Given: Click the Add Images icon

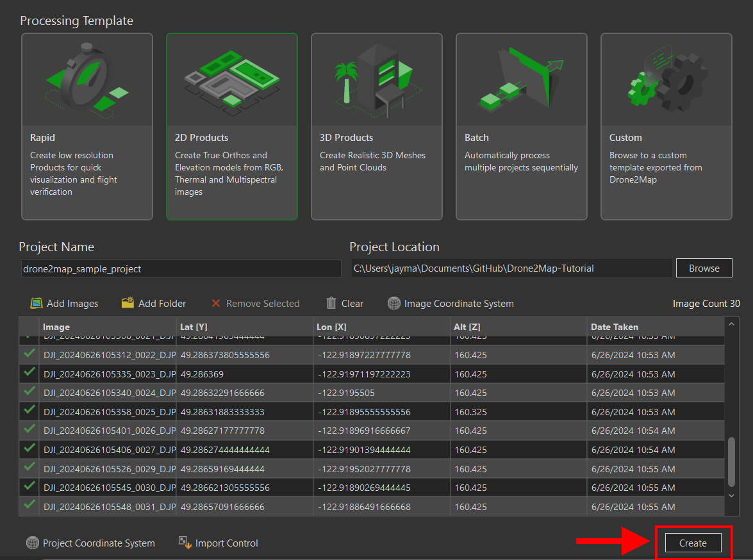Looking at the screenshot, I should pos(37,304).
